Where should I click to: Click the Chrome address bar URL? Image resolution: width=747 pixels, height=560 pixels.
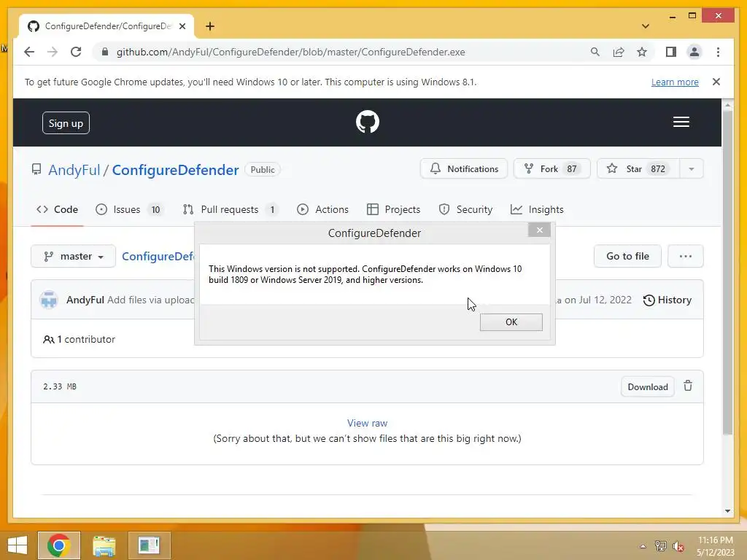click(290, 52)
